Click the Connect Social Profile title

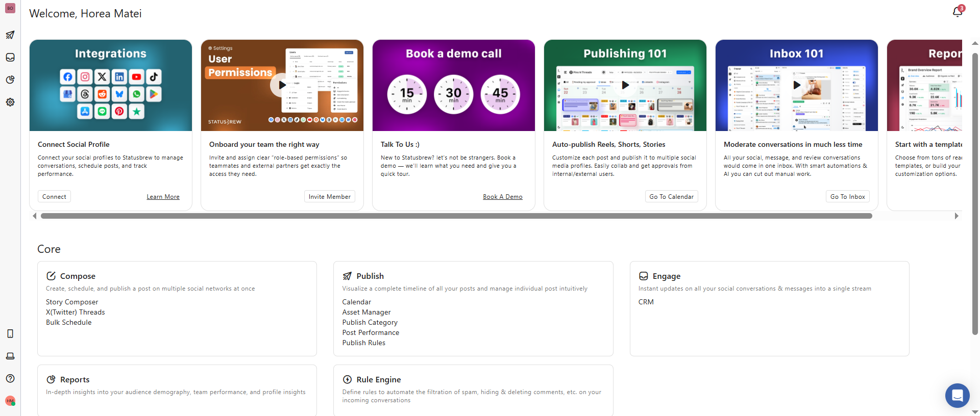73,144
